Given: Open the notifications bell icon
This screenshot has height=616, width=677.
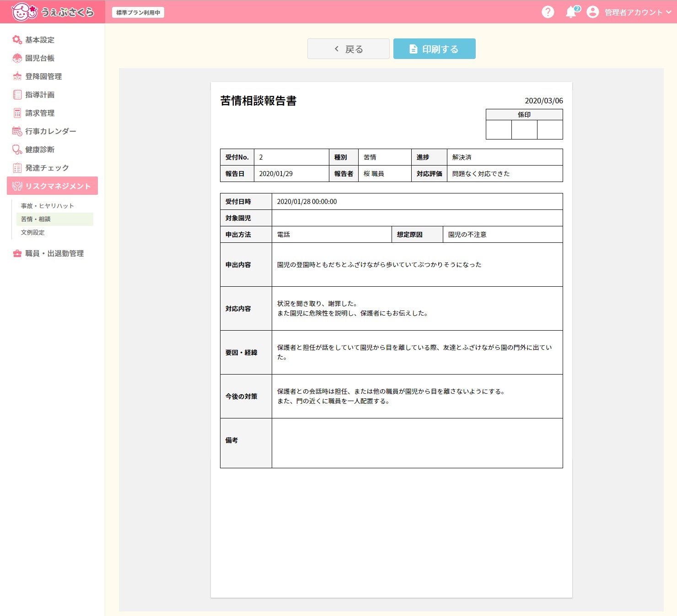Looking at the screenshot, I should pos(571,12).
